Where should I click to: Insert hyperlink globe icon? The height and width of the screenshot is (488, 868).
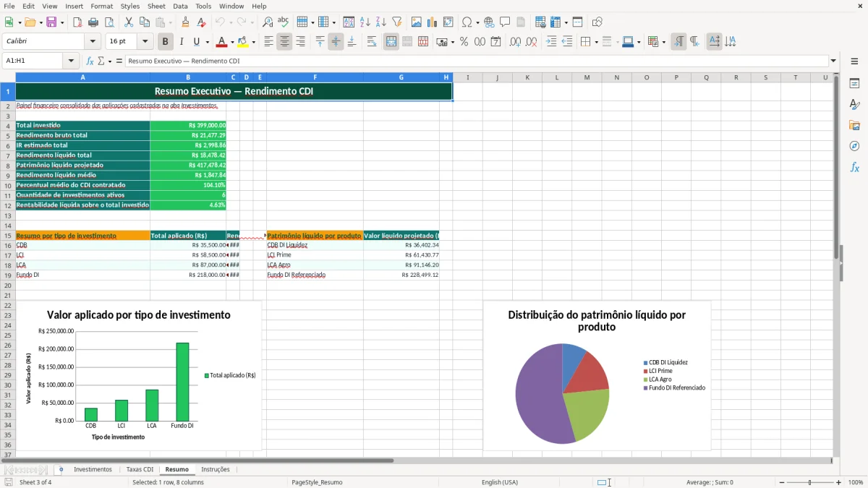[489, 22]
